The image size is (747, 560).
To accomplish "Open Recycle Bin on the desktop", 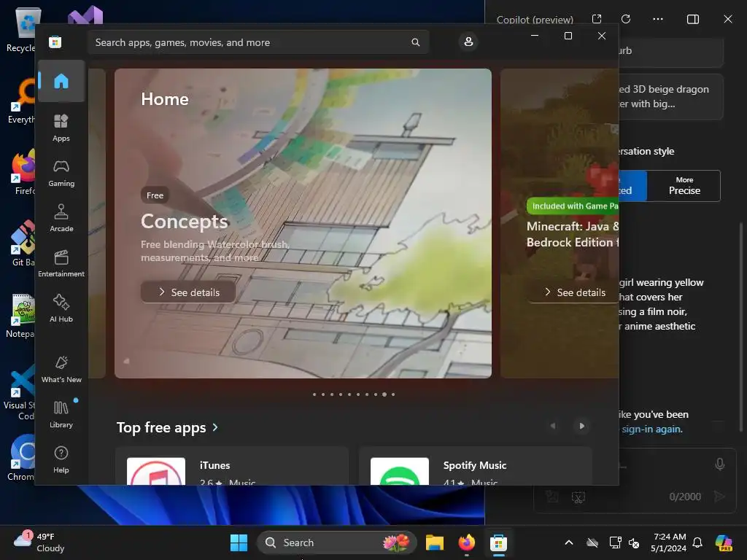I will click(x=21, y=29).
